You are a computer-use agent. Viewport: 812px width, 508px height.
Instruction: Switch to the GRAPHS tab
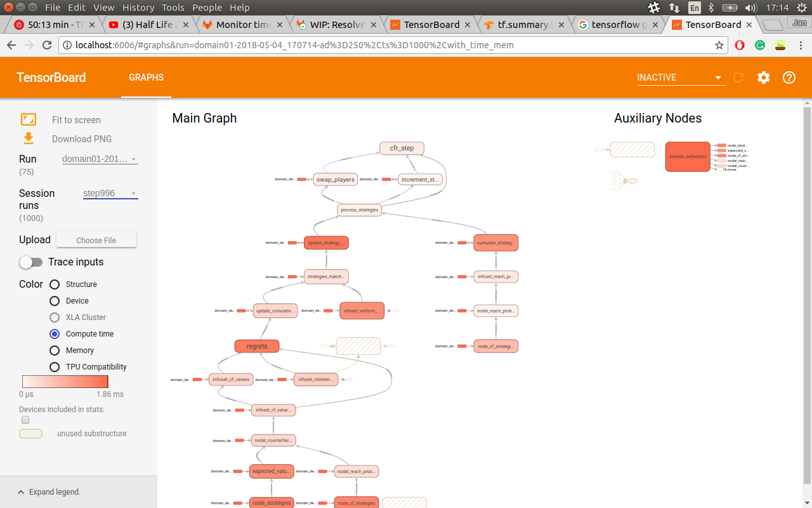(147, 77)
